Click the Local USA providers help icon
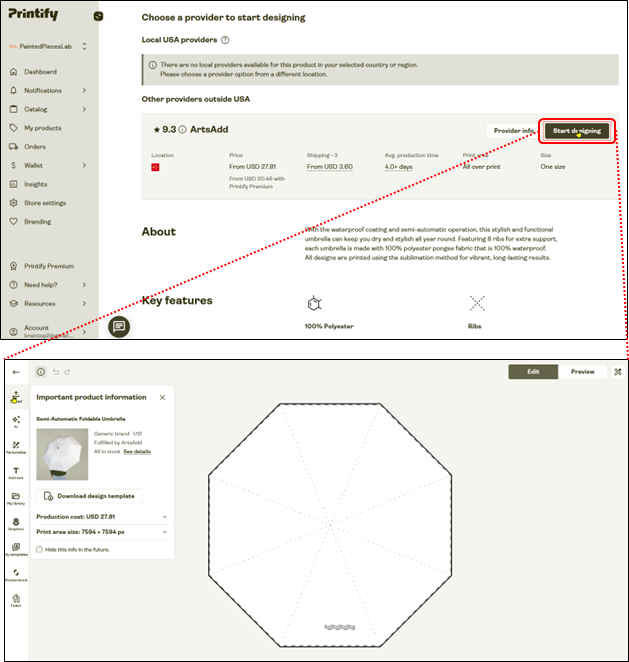Viewport: 629px width, 662px height. click(225, 40)
